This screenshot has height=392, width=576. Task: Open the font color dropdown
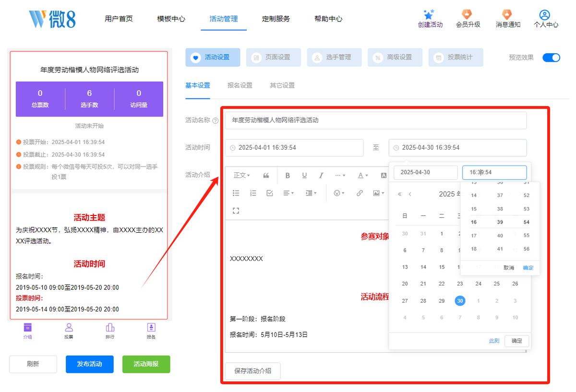coord(363,176)
